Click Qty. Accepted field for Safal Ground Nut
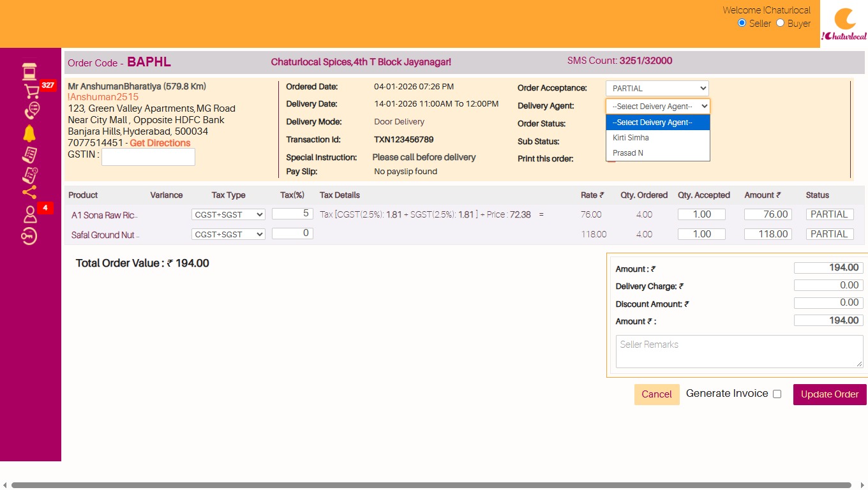This screenshot has height=490, width=868. [x=701, y=234]
